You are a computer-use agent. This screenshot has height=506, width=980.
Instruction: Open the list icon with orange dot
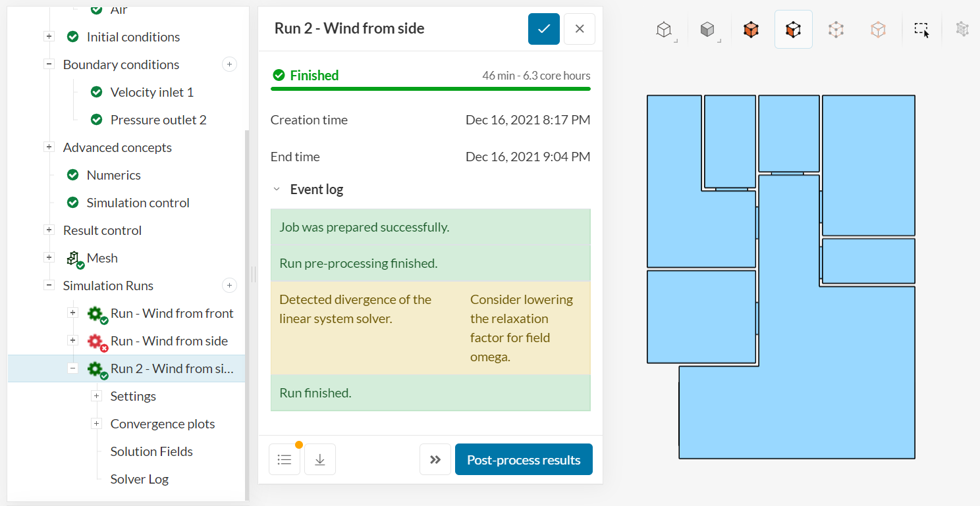point(285,459)
